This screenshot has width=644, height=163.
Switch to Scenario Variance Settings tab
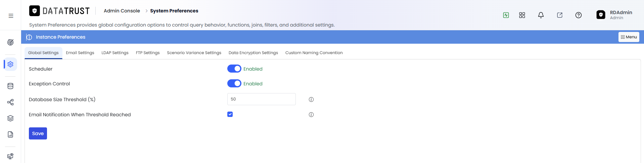(194, 53)
